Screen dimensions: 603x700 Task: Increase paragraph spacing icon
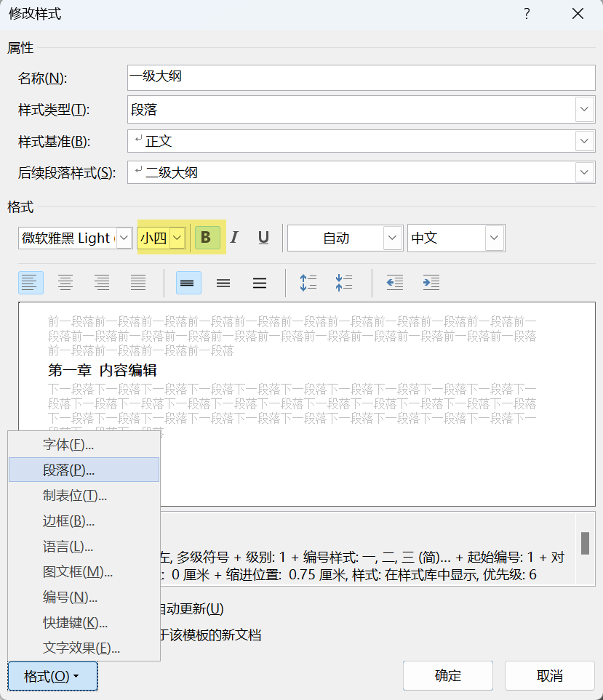click(x=308, y=283)
